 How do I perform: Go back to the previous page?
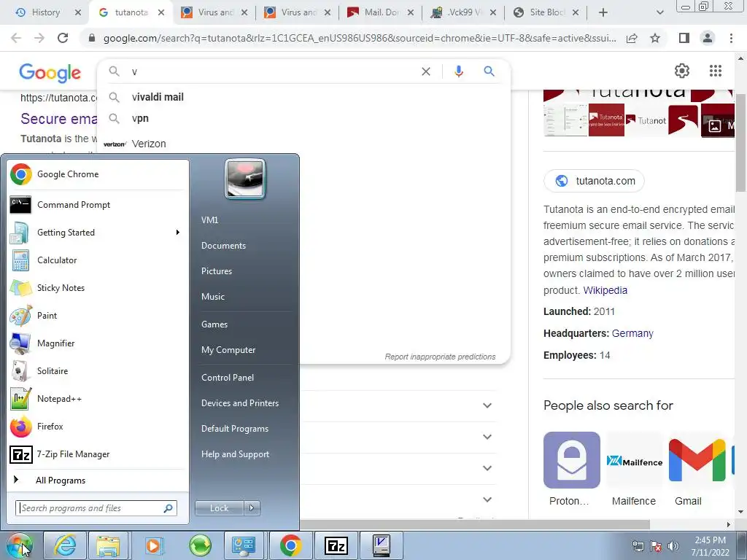pos(16,38)
